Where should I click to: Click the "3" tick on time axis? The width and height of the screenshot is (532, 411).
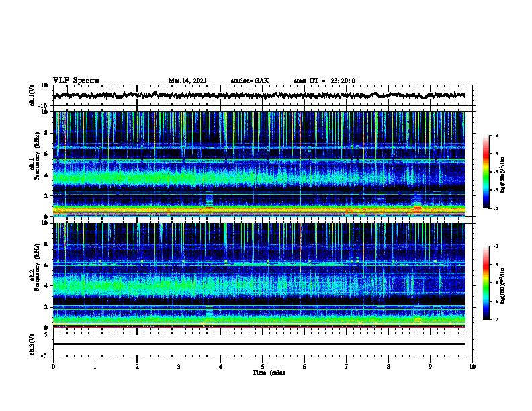click(x=179, y=367)
